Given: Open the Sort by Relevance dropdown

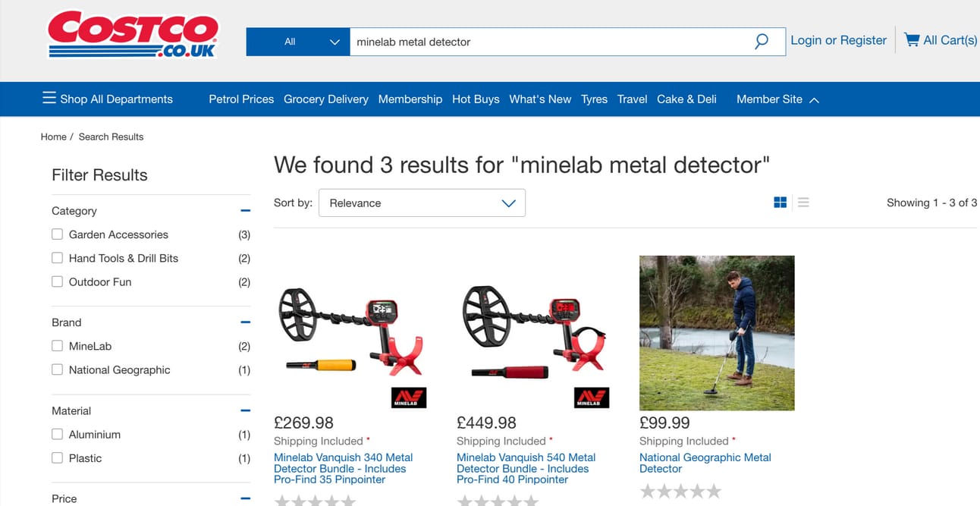Looking at the screenshot, I should (x=422, y=203).
